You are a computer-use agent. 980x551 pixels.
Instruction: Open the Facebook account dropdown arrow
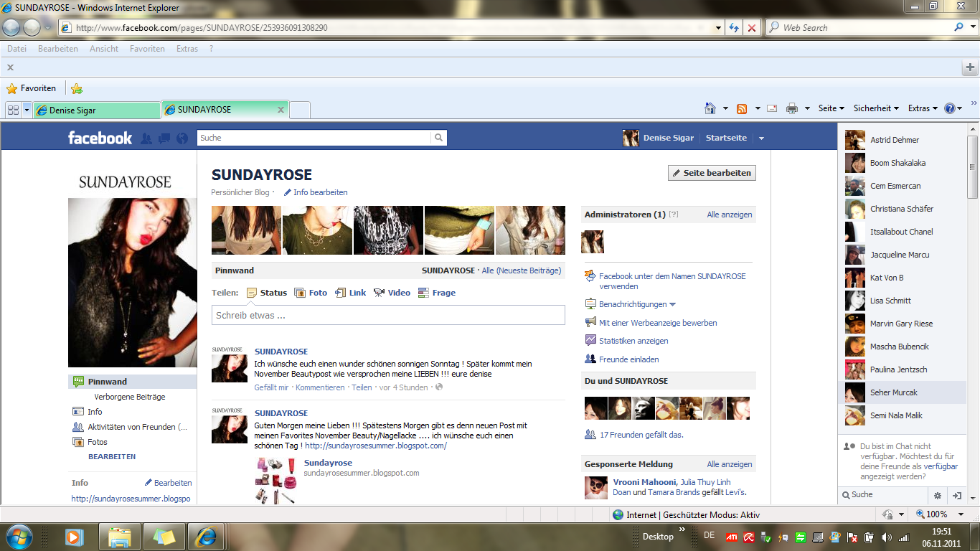[x=761, y=138]
